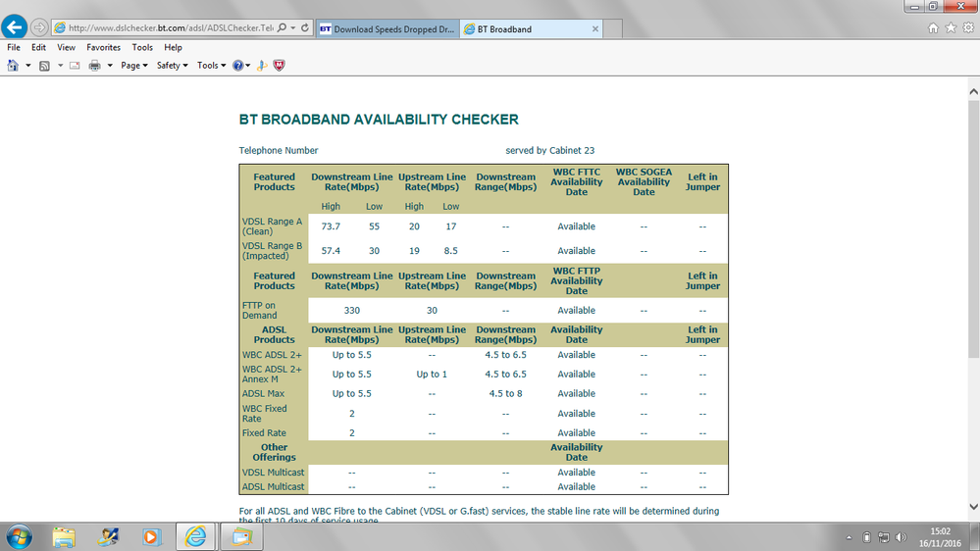
Task: Refresh the page with reload icon
Action: 305,28
